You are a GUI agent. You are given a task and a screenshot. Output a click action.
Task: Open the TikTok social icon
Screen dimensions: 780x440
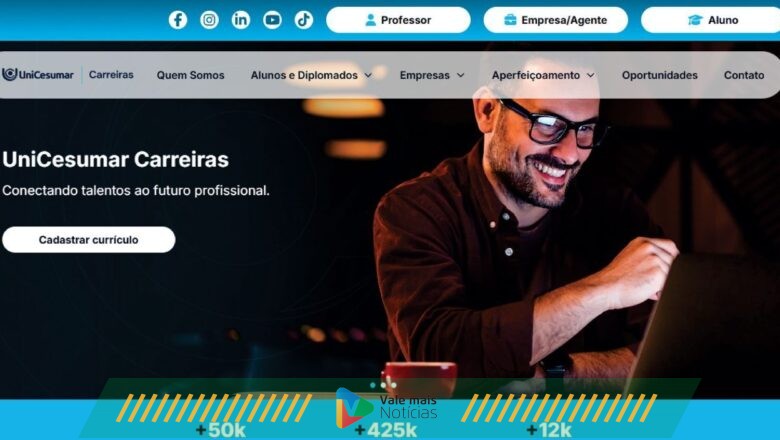pyautogui.click(x=303, y=20)
